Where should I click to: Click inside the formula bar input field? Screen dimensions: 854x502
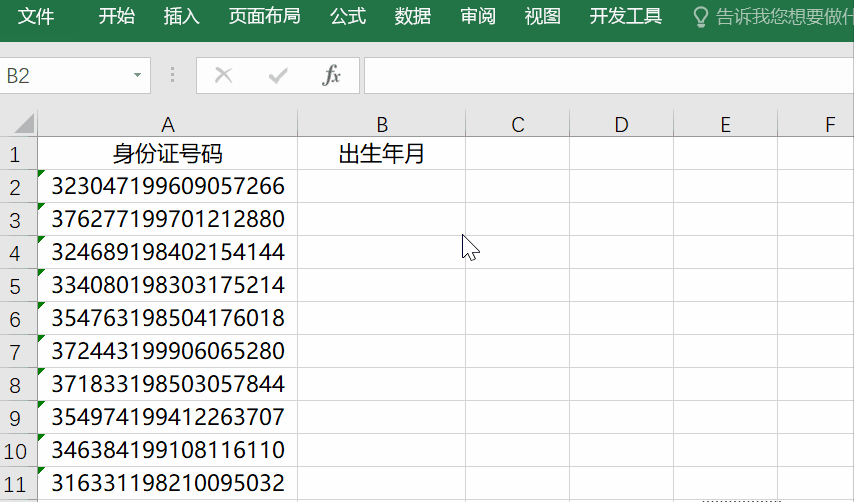(600, 76)
